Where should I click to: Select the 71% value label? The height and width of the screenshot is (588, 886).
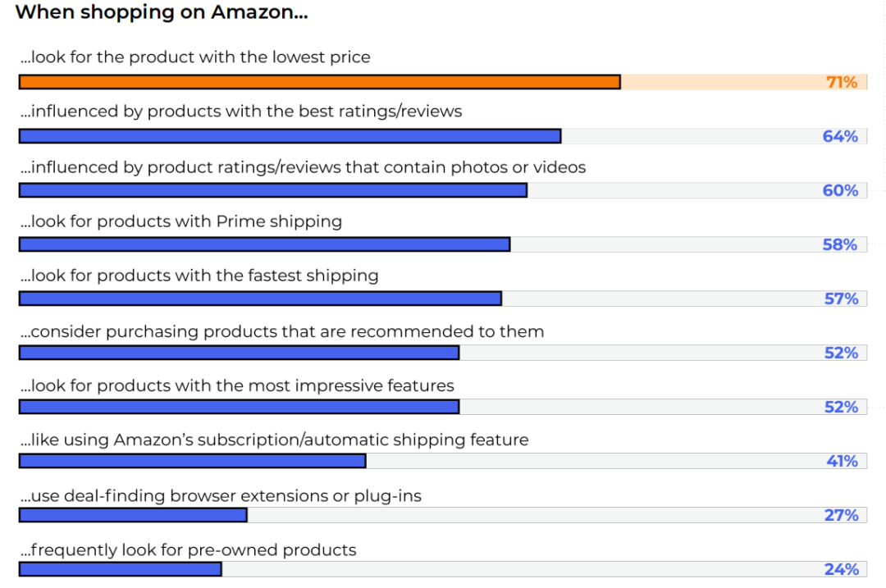click(841, 82)
